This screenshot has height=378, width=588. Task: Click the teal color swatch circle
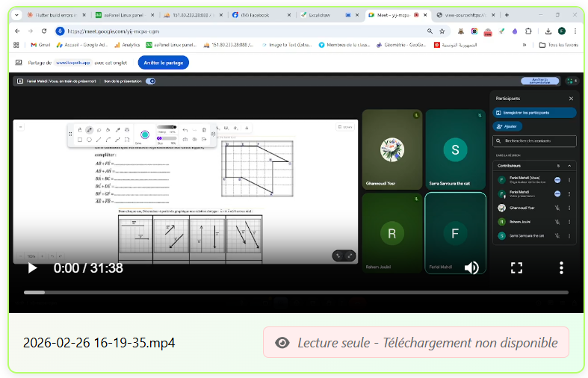pyautogui.click(x=145, y=134)
